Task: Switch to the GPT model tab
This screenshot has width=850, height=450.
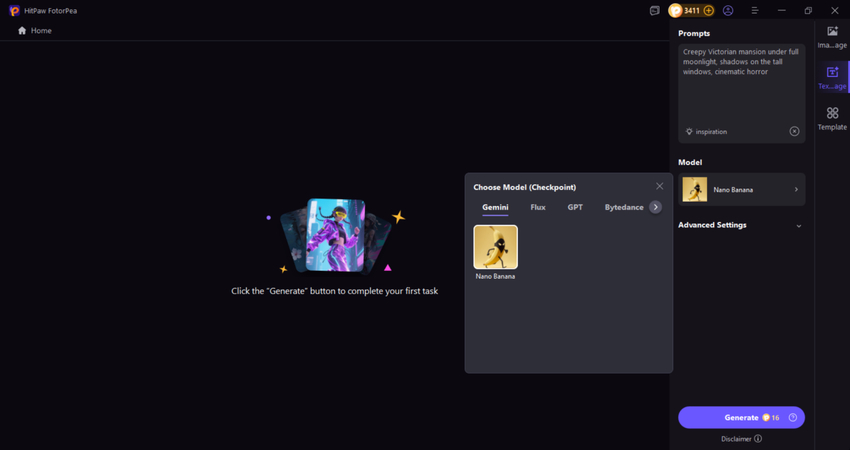Action: point(575,207)
